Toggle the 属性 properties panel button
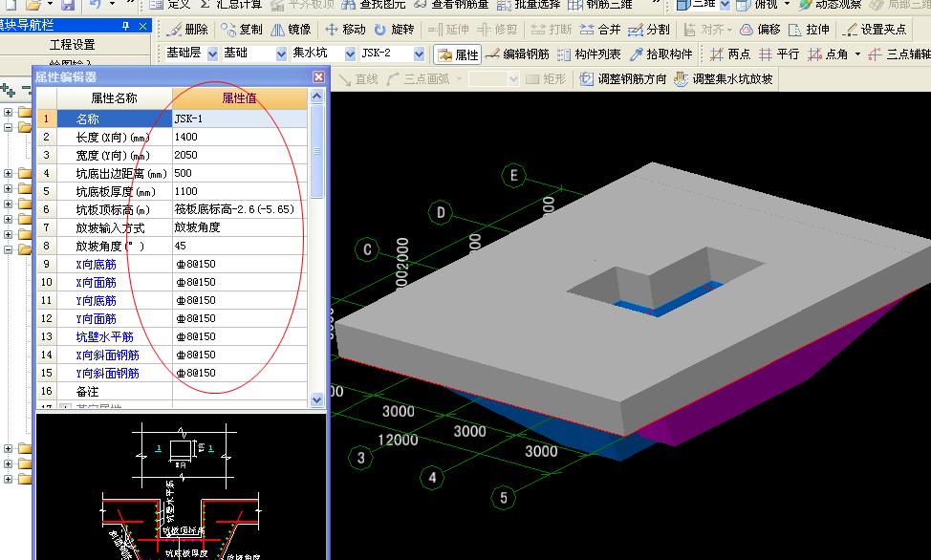The image size is (931, 560). click(457, 54)
